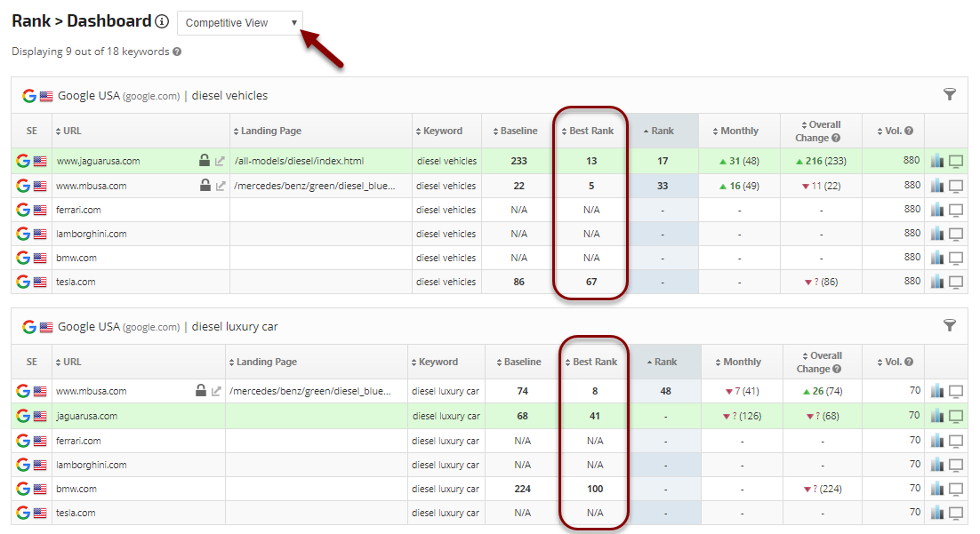Viewport: 980px width, 534px height.
Task: Open filter for diesel luxury car table
Action: tap(949, 326)
